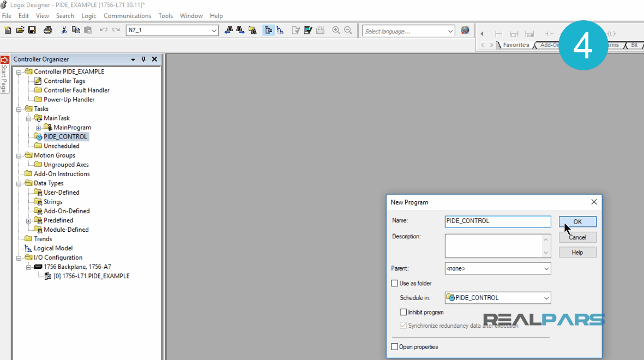Click the Copy icon in toolbar
Viewport: 644px width, 360px height.
click(x=76, y=30)
